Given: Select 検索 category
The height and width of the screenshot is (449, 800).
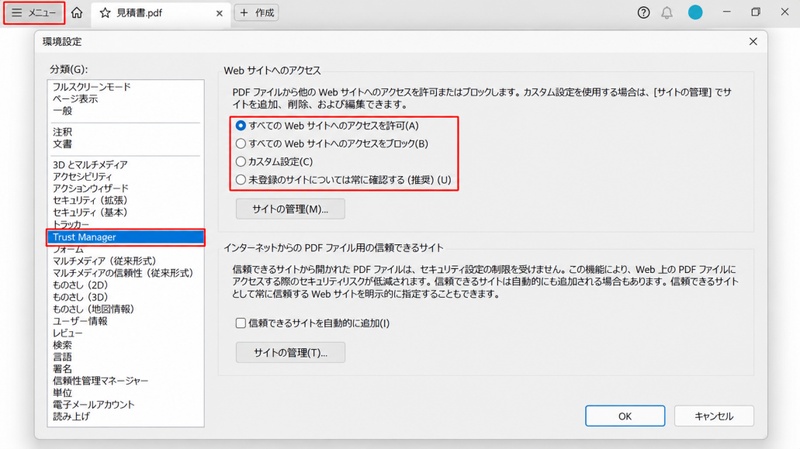Looking at the screenshot, I should (63, 345).
